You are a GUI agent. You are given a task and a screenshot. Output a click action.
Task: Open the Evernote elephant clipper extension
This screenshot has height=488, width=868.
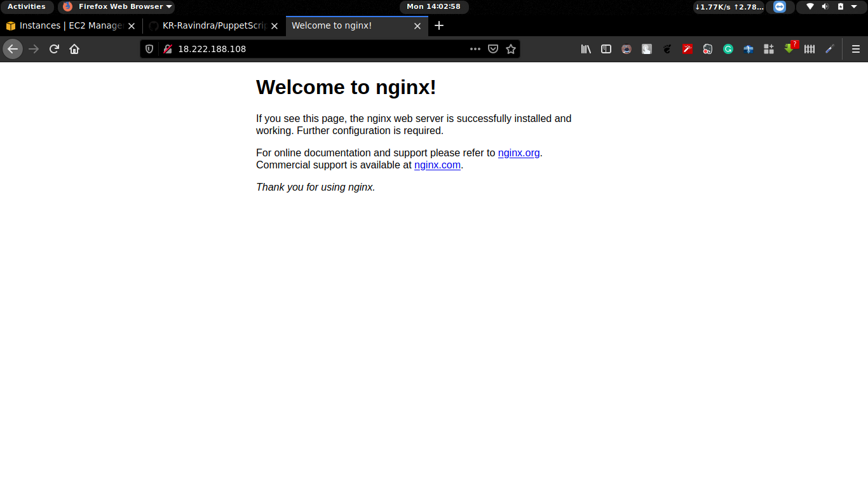708,49
